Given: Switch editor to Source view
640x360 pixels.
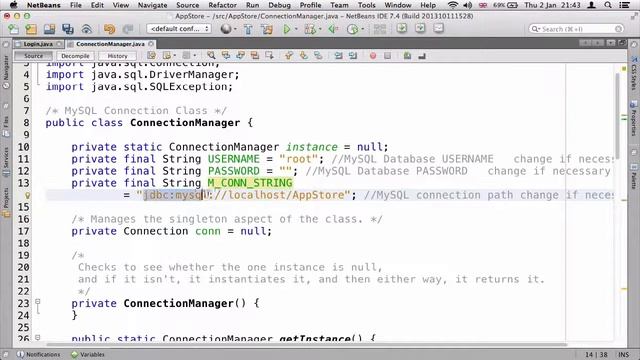Looking at the screenshot, I should click(33, 56).
